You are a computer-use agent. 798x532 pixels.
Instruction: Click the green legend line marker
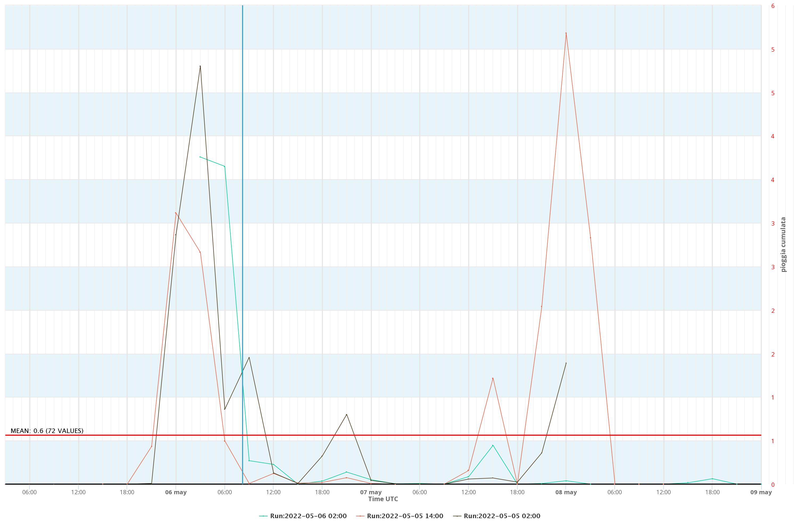point(263,516)
